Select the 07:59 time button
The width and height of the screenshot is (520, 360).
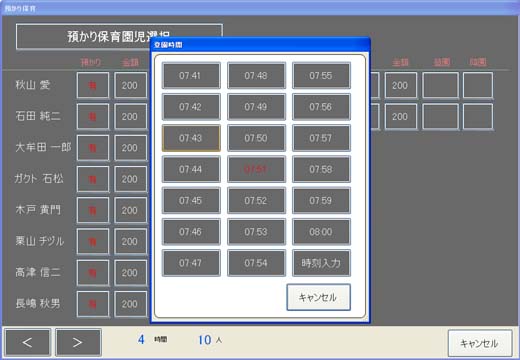[x=321, y=201]
